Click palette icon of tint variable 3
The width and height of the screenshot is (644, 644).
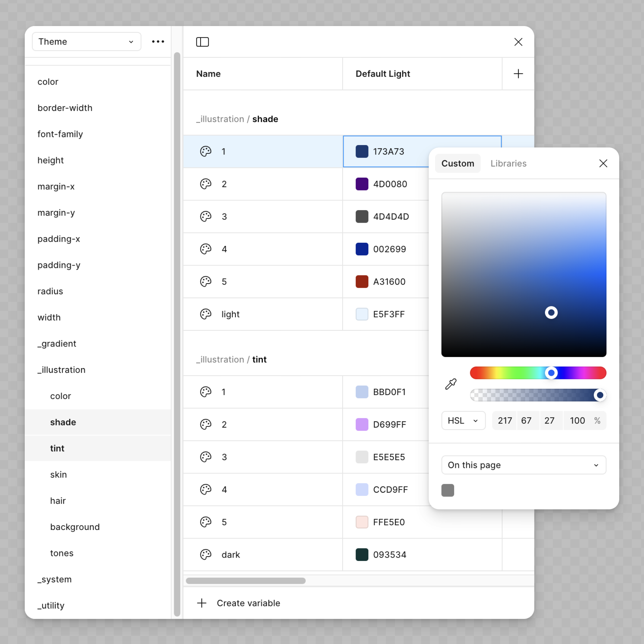[x=206, y=457]
